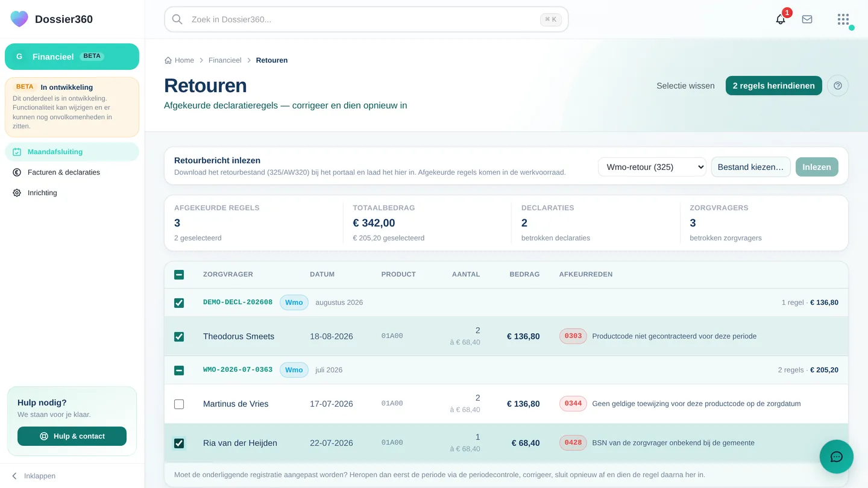
Task: Click the euro icon for Facturen & declaraties
Action: point(17,172)
